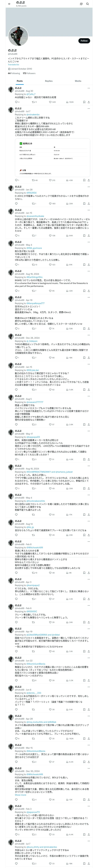Image resolution: width=98 pixels, height=868 pixels.
Task: View analytics showing 102K views
Action: 70,102
